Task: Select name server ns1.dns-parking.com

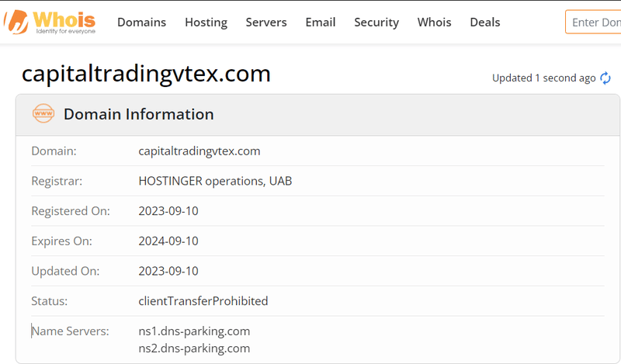Action: point(194,331)
